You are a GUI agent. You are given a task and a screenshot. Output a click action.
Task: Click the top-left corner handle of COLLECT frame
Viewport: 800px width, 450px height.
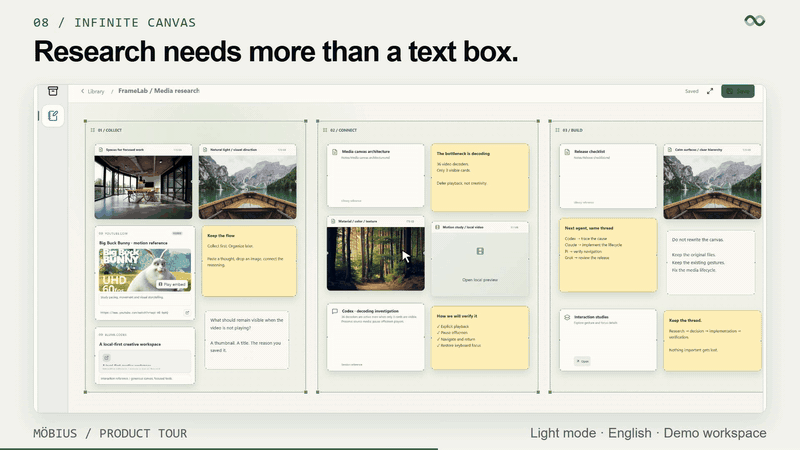pyautogui.click(x=85, y=121)
